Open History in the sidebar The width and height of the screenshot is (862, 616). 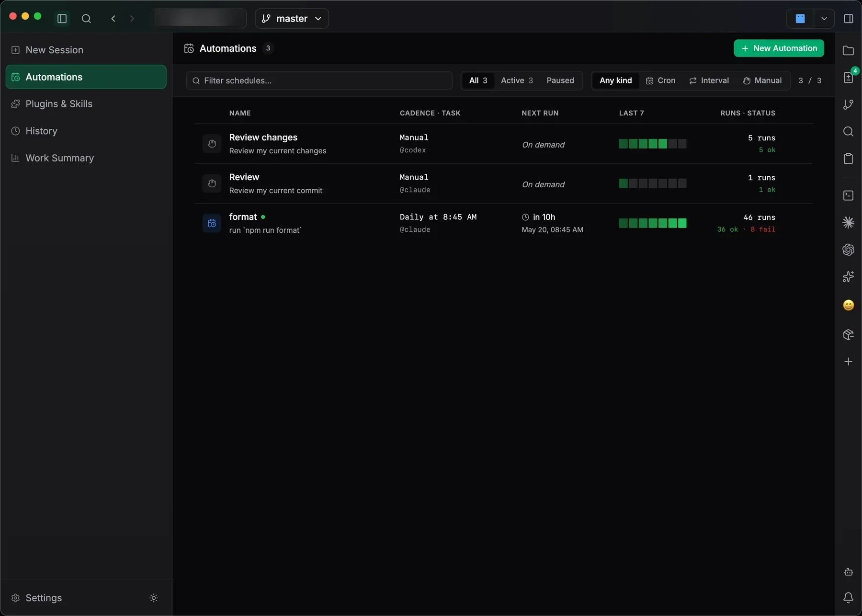[x=86, y=131]
